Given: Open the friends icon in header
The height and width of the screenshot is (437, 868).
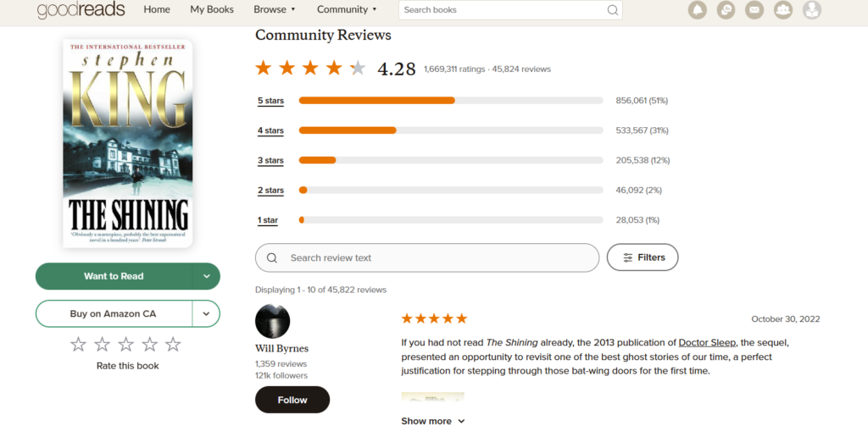Looking at the screenshot, I should [x=783, y=10].
